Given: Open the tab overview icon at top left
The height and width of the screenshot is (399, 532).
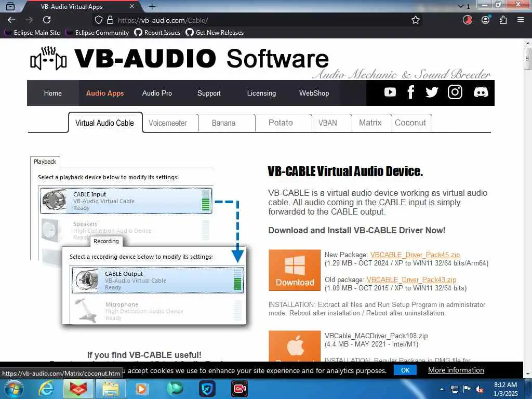Looking at the screenshot, I should (10, 6).
